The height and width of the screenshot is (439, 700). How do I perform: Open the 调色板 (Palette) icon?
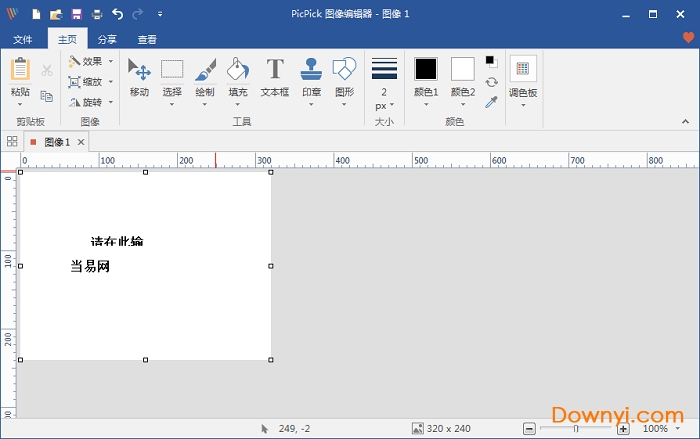[522, 69]
